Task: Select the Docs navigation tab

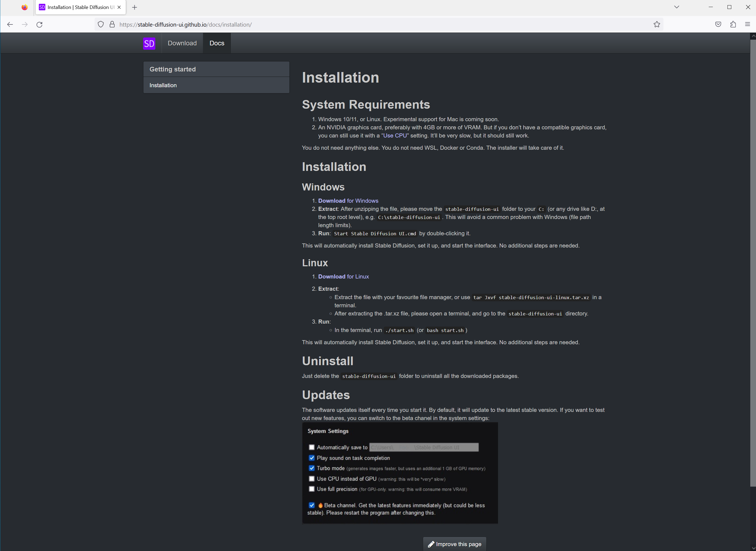Action: click(217, 43)
